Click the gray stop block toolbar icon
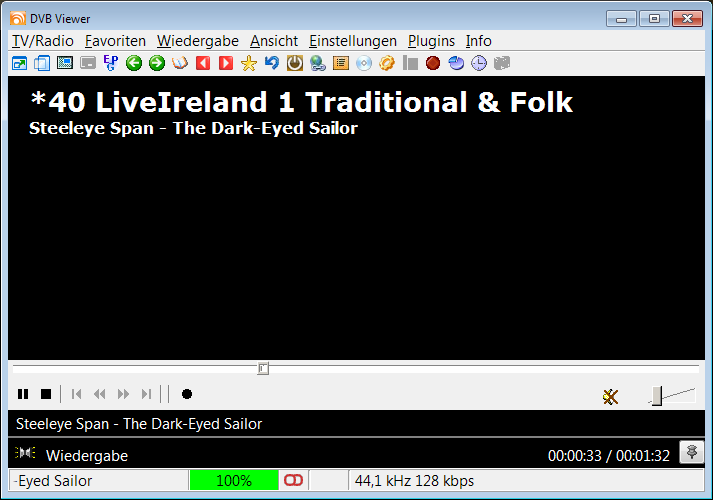 pos(410,63)
